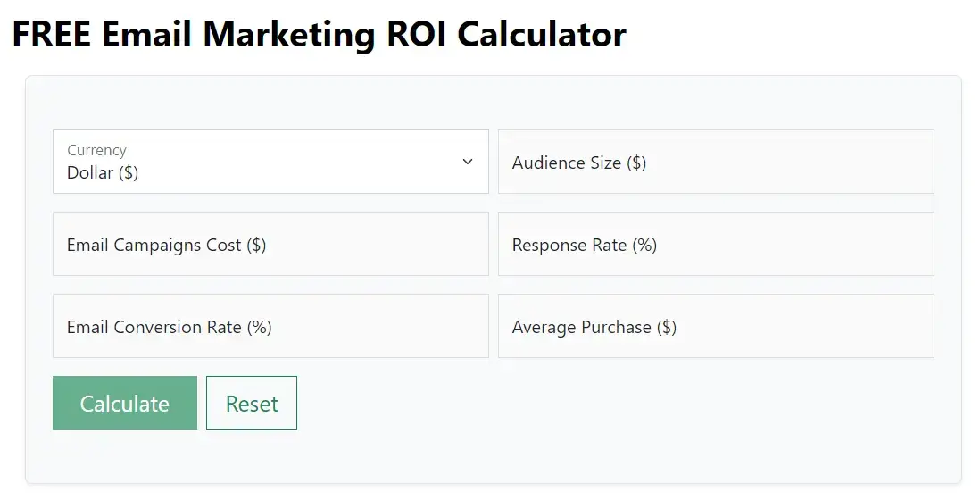Click the Average Purchase placeholder text
The width and height of the screenshot is (980, 501).
pyautogui.click(x=594, y=327)
